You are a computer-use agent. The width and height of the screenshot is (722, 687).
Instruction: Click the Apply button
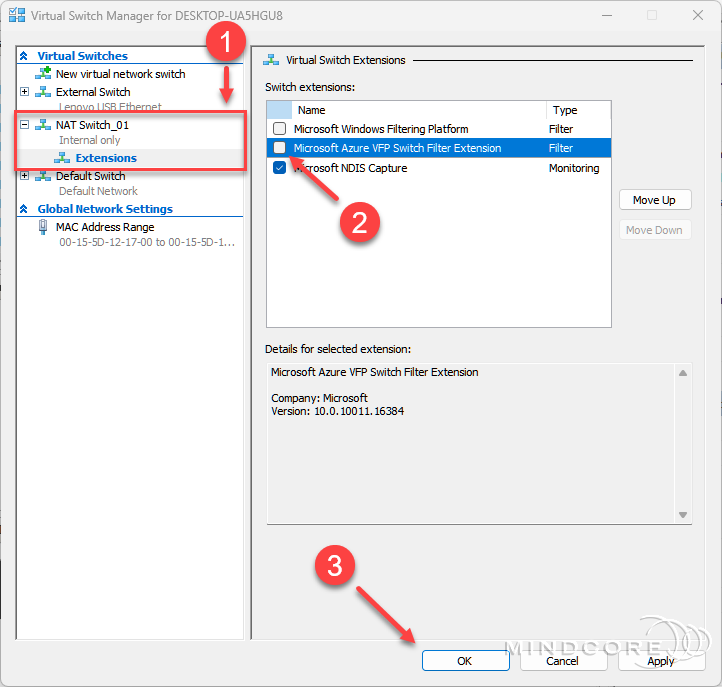661,661
